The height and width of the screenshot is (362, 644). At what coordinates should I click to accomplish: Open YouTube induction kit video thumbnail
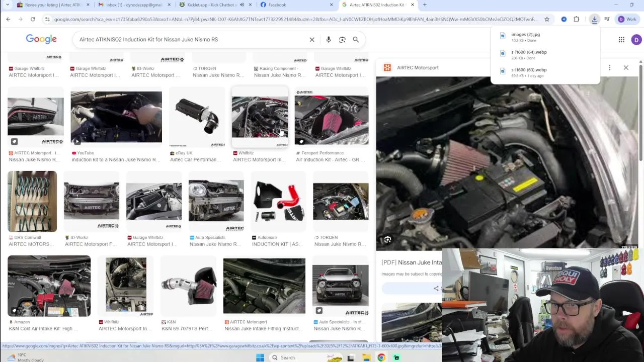(x=116, y=117)
